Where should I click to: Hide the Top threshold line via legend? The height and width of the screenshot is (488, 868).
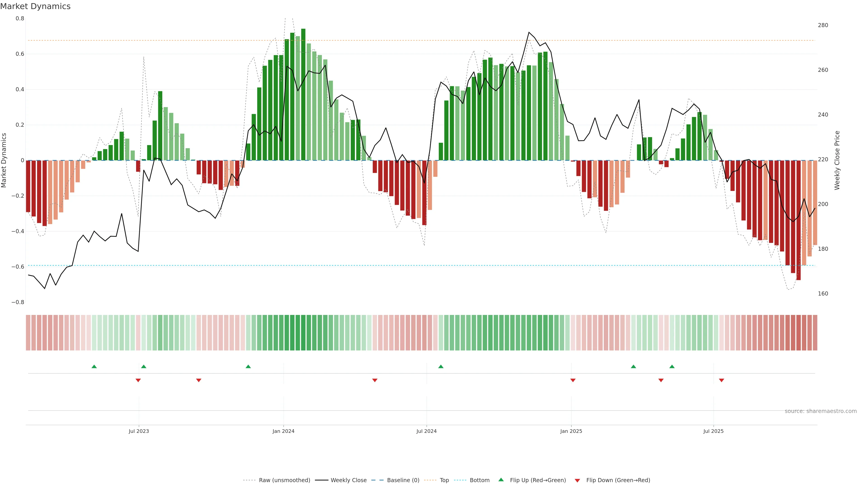tap(444, 480)
